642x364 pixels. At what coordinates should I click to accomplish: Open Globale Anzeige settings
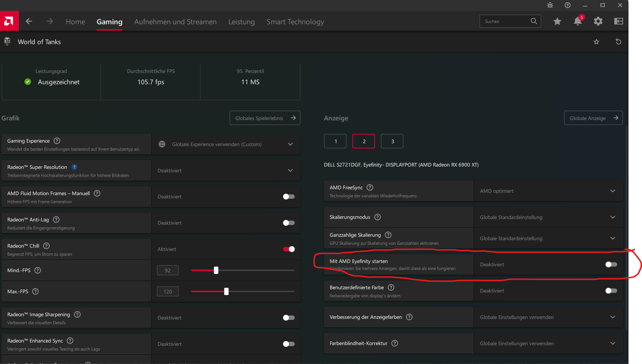point(593,118)
